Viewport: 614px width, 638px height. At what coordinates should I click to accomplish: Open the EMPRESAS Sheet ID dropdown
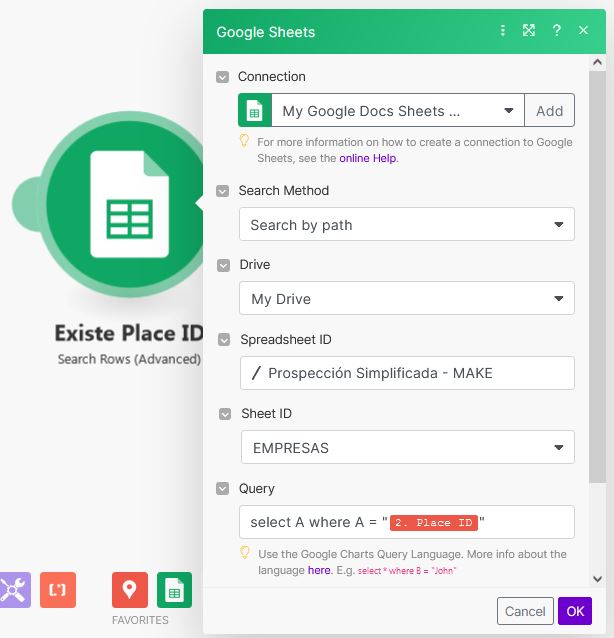[x=407, y=447]
